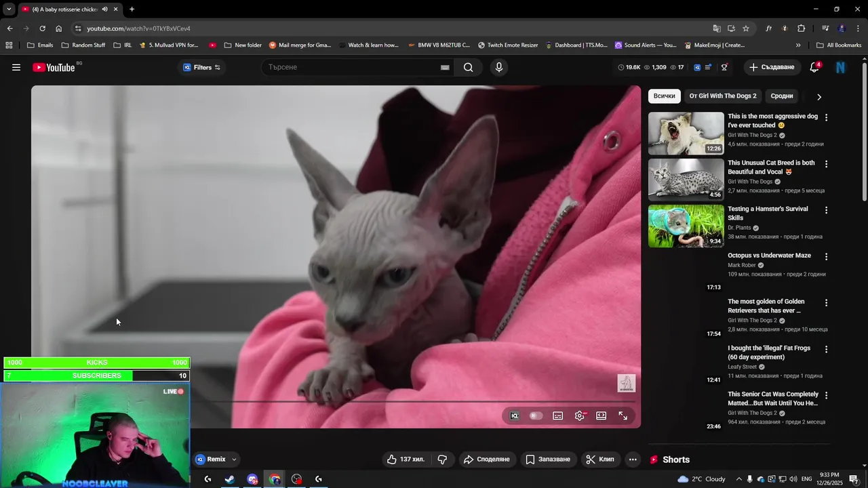Viewport: 868px width, 488px height.
Task: Go back in browser history
Action: pyautogui.click(x=9, y=28)
